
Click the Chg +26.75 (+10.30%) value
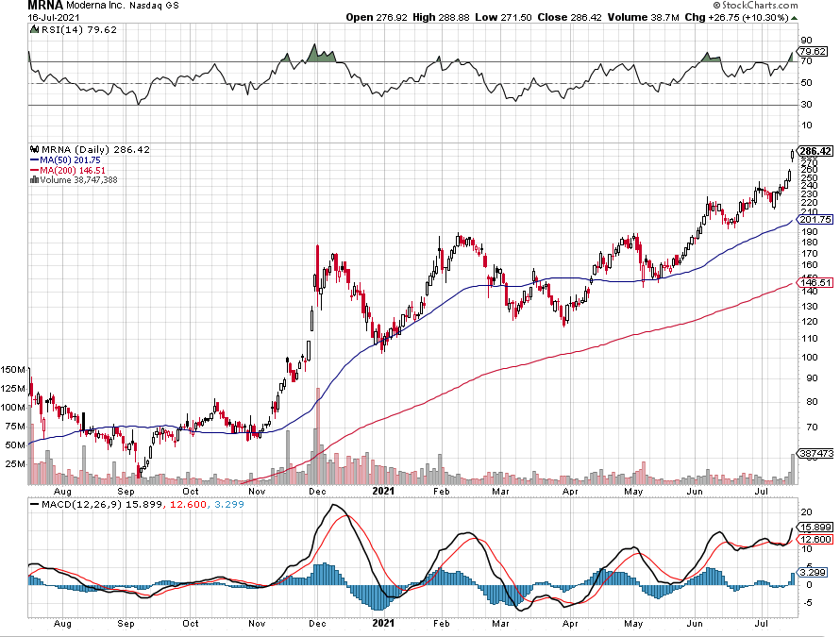pos(736,17)
